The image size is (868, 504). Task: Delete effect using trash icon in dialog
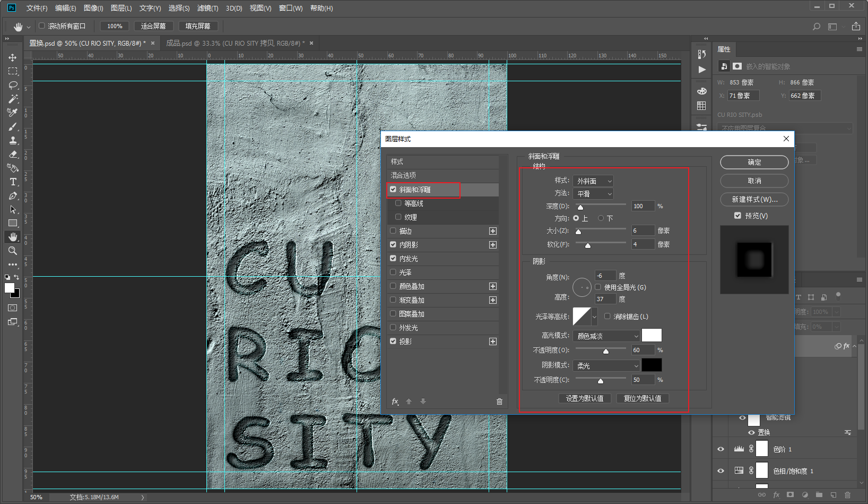point(499,402)
